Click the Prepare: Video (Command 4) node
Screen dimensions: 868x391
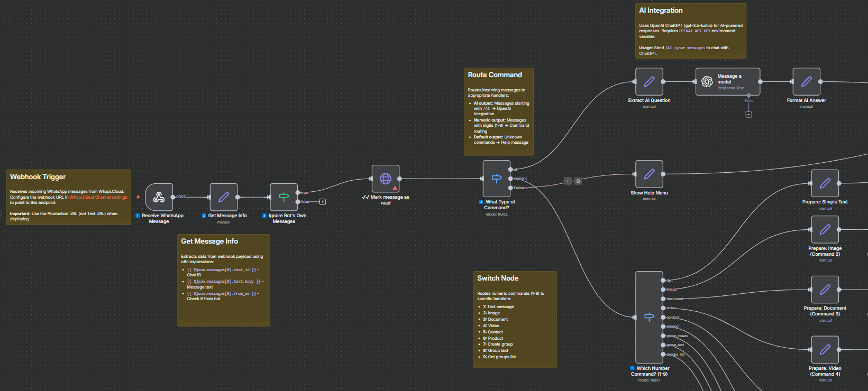tap(825, 349)
